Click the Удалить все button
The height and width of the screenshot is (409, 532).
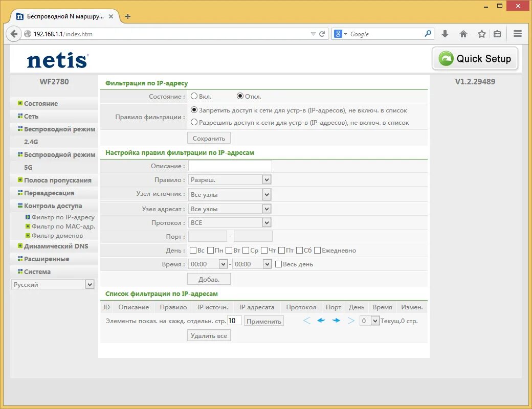click(x=209, y=335)
